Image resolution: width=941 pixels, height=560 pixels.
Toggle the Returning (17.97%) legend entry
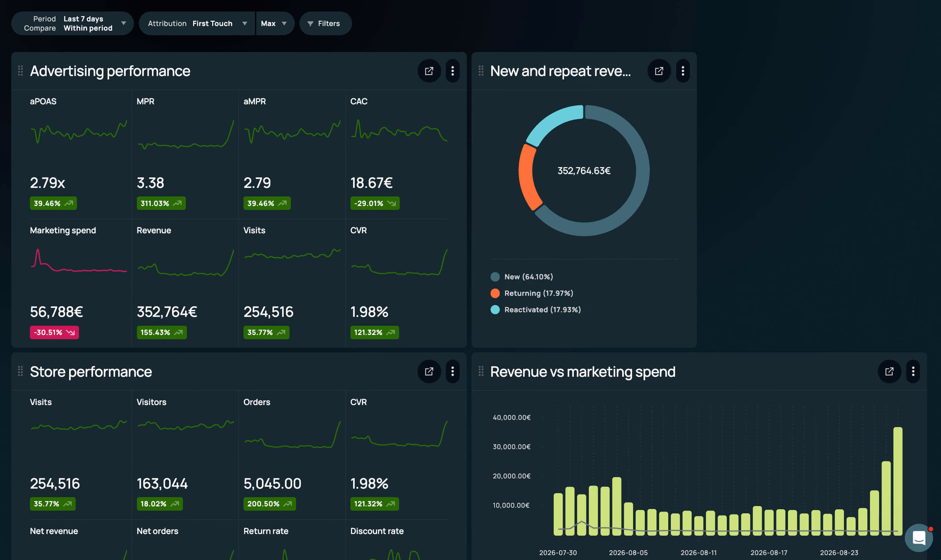pyautogui.click(x=532, y=293)
